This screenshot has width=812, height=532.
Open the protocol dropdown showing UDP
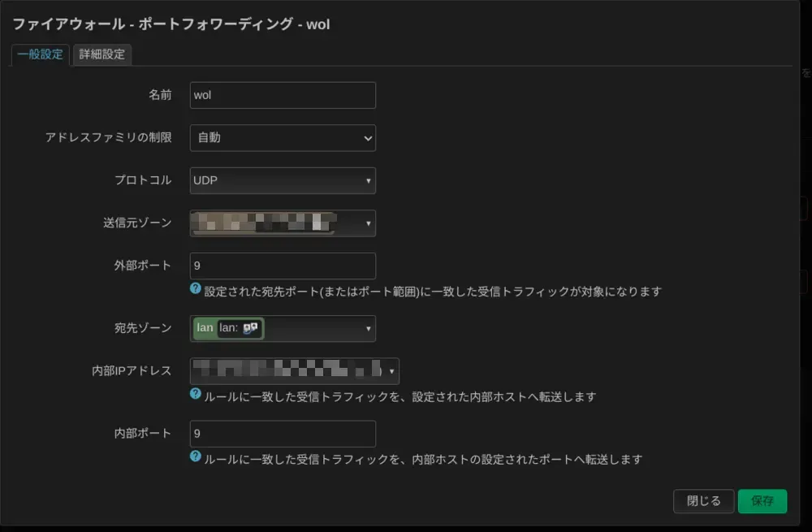coord(282,180)
